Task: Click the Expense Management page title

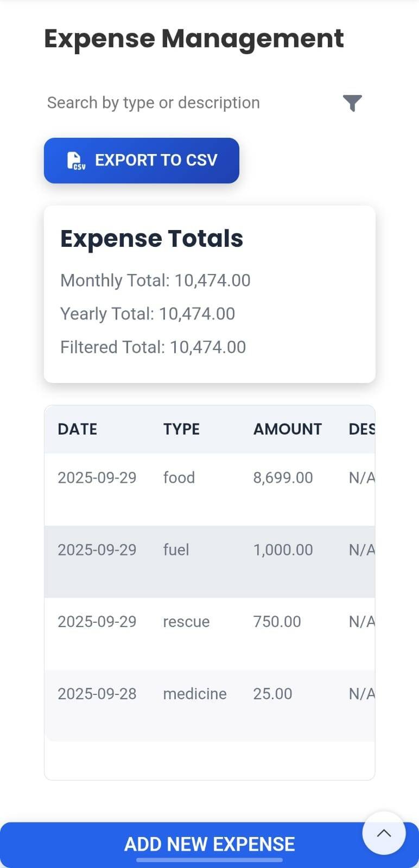Action: (194, 38)
